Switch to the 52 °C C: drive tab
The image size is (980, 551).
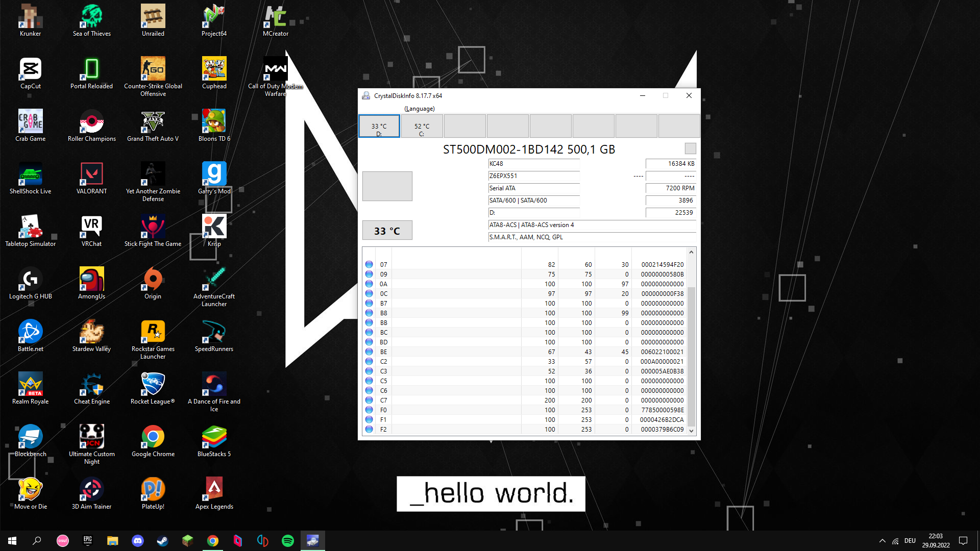click(422, 126)
